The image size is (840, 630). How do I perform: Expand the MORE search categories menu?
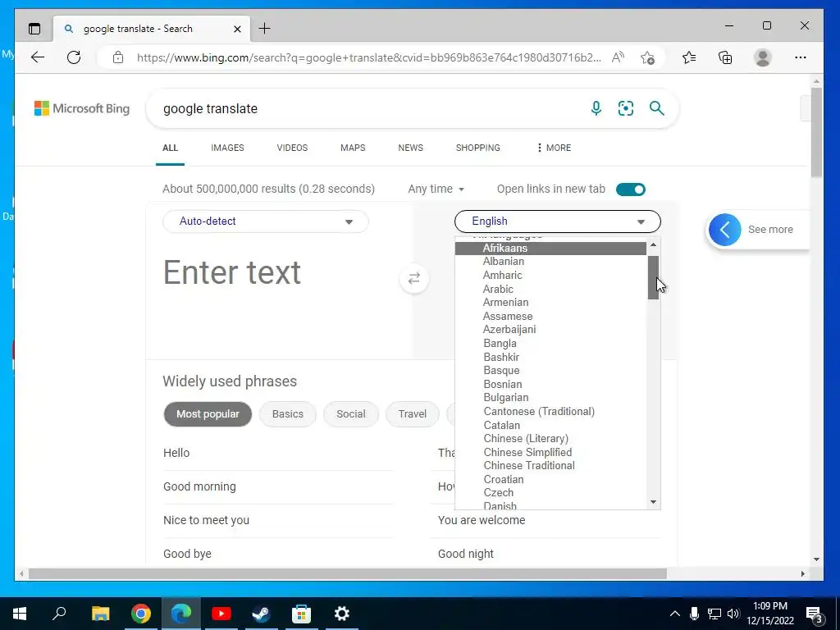(554, 148)
